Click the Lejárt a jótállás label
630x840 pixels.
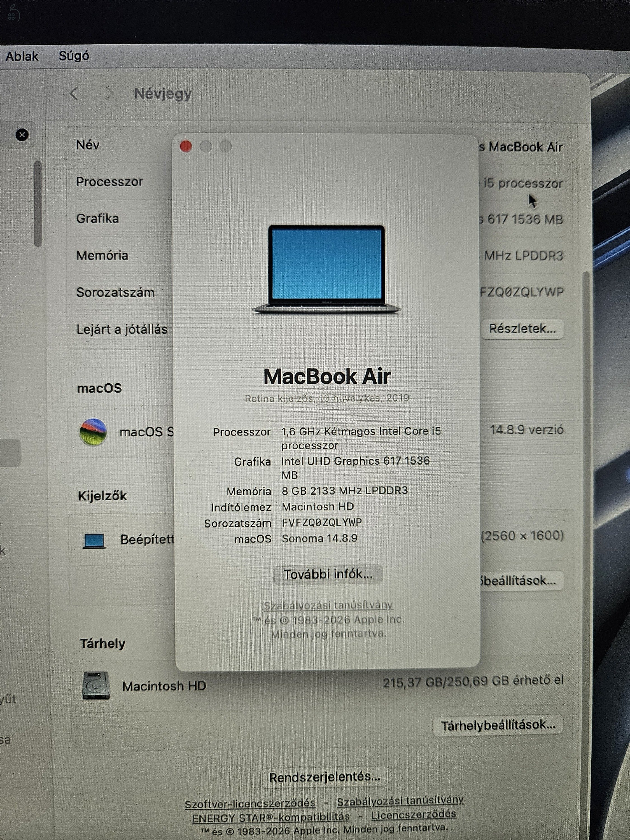tap(122, 329)
